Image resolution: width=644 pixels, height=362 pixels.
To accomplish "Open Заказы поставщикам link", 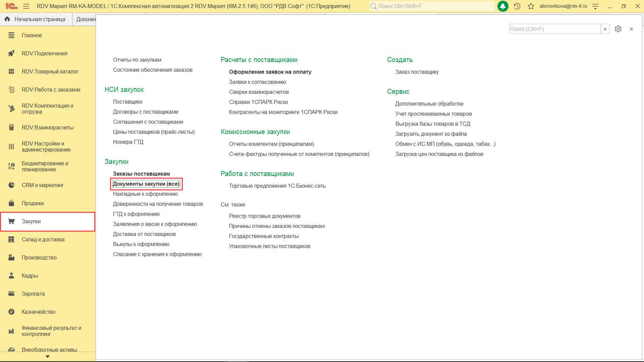I will [141, 174].
